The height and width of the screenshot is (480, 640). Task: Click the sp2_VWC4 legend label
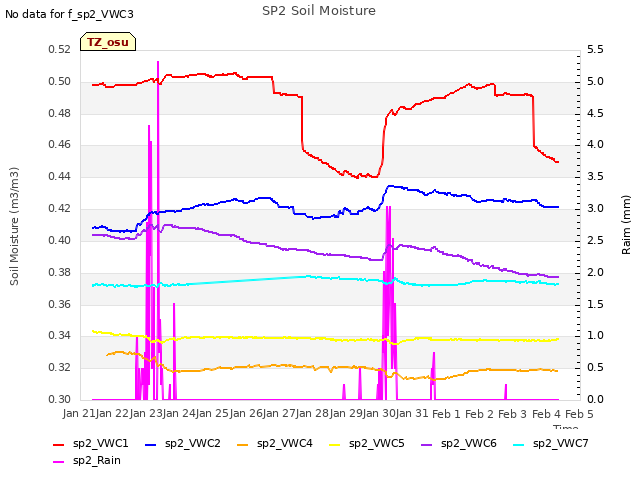click(285, 443)
